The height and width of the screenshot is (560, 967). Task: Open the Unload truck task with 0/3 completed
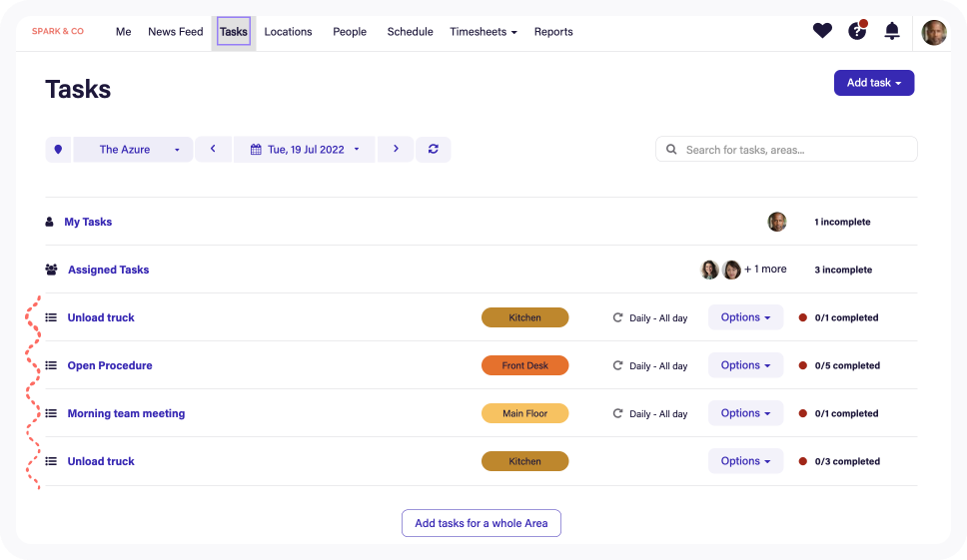coord(101,461)
